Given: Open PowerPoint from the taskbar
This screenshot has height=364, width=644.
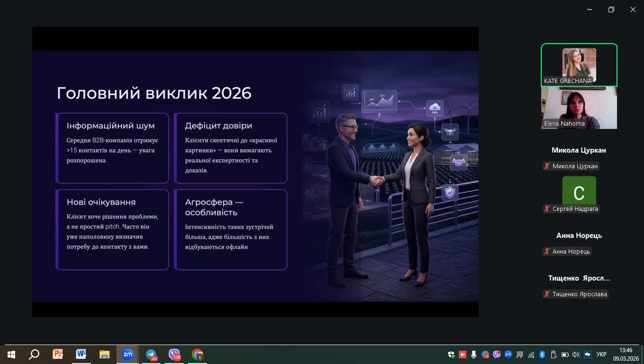Looking at the screenshot, I should tap(58, 355).
